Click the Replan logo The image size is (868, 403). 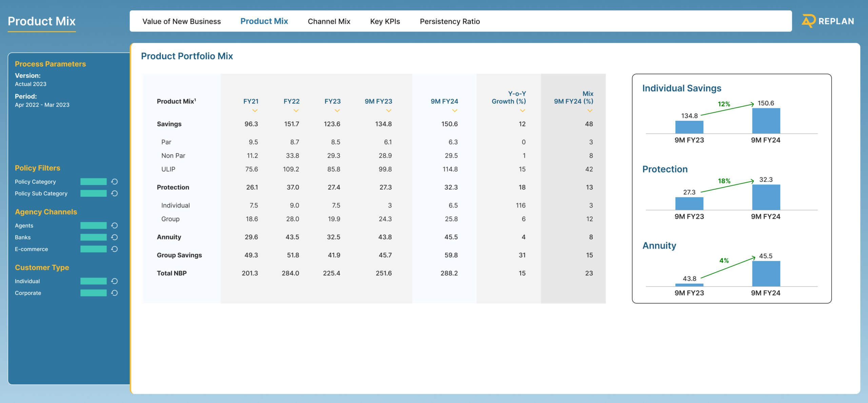pyautogui.click(x=828, y=21)
